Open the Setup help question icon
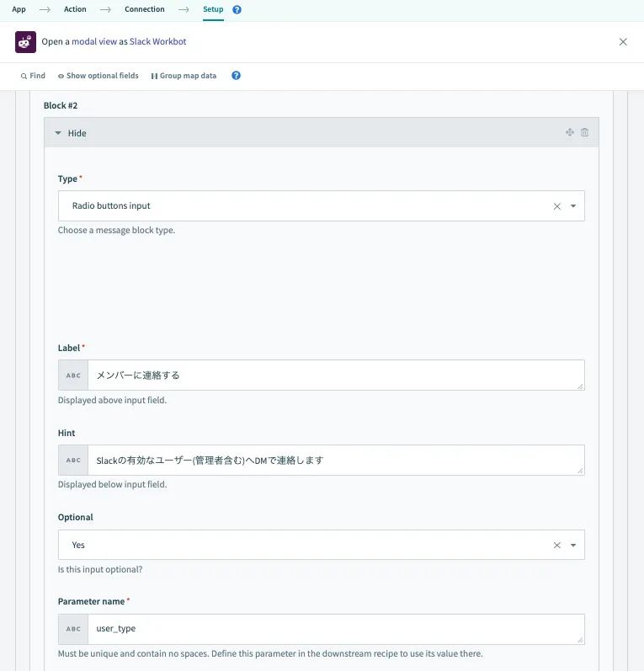 [x=237, y=9]
